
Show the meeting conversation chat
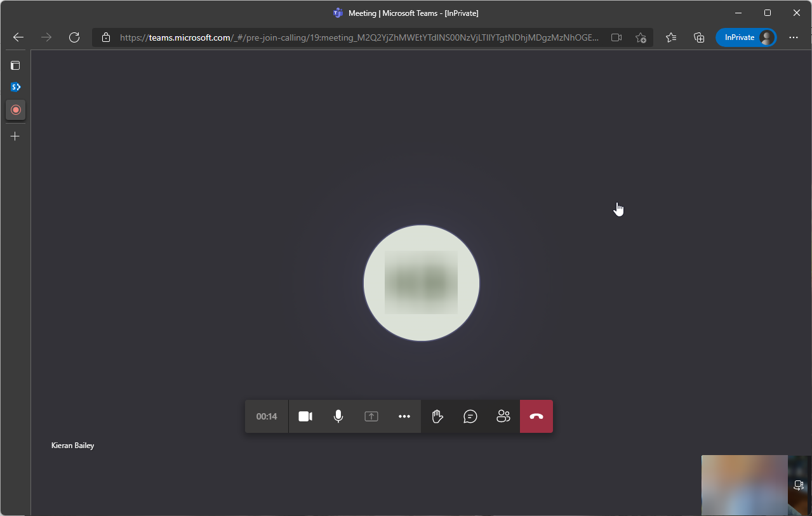[x=470, y=416]
